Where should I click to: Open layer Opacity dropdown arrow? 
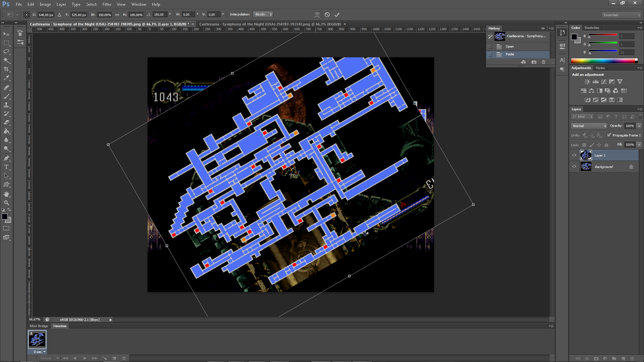tap(639, 126)
